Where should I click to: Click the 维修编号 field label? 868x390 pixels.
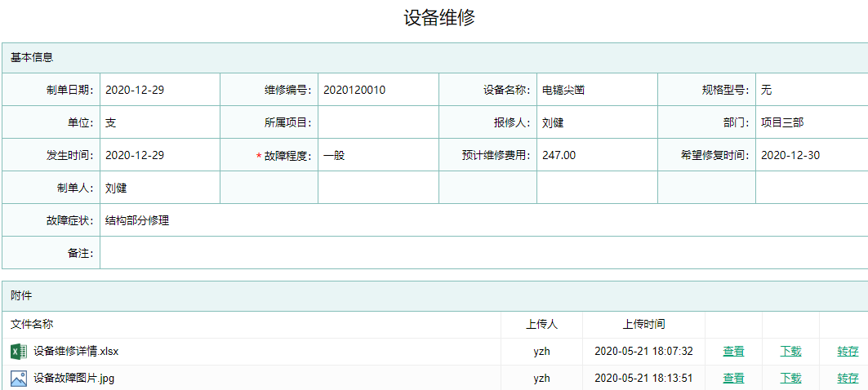(x=288, y=91)
